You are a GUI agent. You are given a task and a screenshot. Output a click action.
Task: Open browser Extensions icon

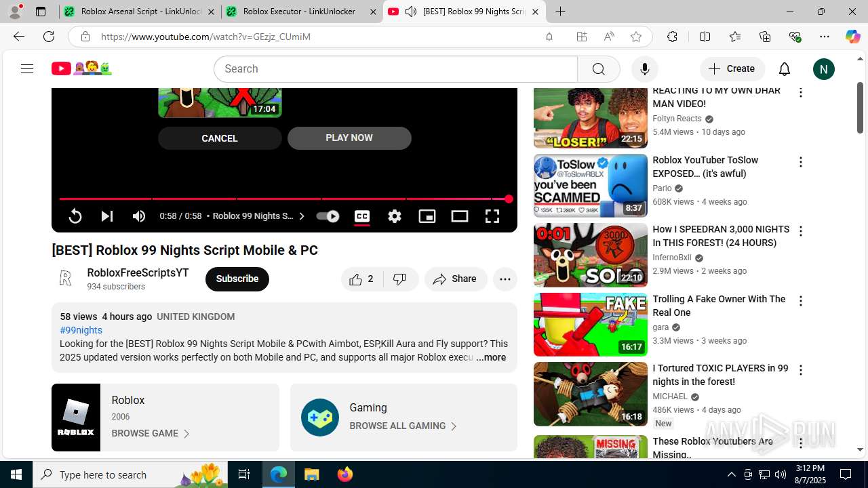(x=672, y=37)
